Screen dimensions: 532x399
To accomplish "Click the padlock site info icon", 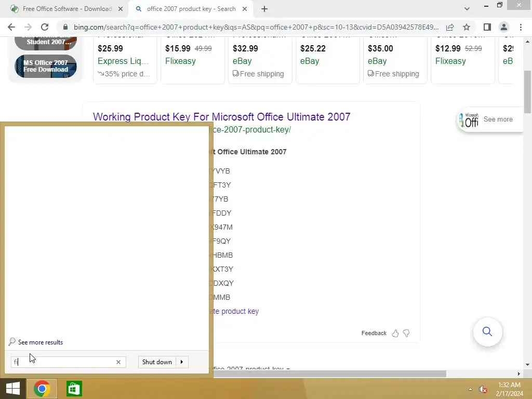I will coord(65,27).
